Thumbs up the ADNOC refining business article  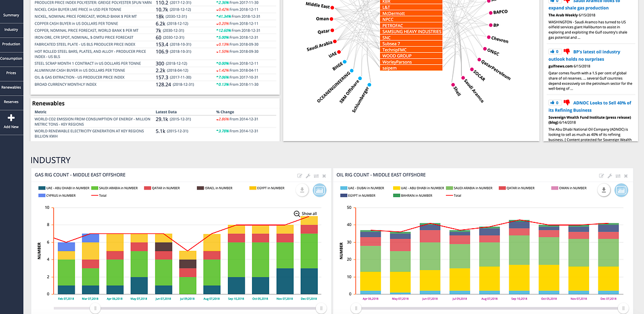(x=554, y=103)
